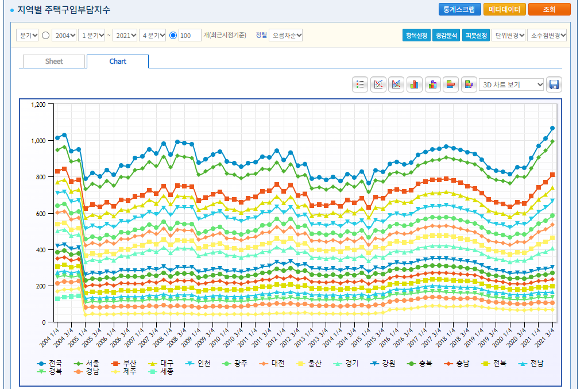Screen dimensions: 588x389
Task: Select the vertical bar chart icon
Action: [415, 84]
